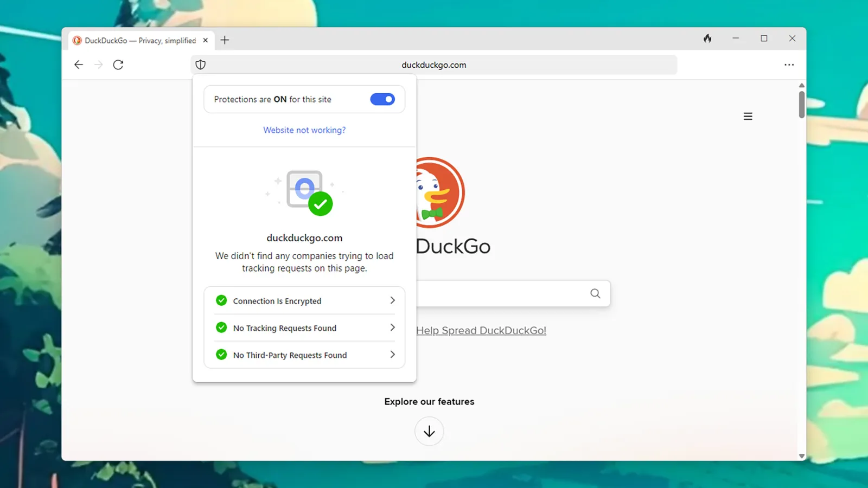Viewport: 868px width, 488px height.
Task: Click the forward arrow button
Action: tap(98, 65)
